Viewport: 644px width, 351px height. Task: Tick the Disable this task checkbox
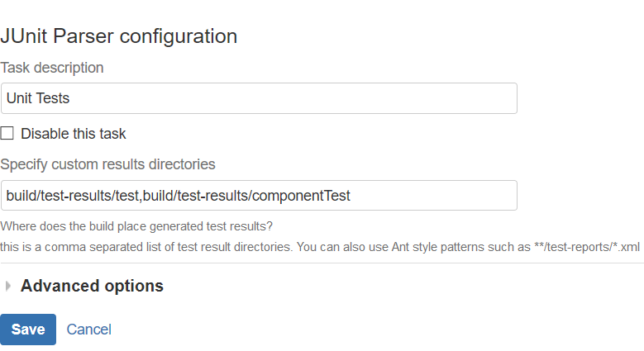[7, 134]
